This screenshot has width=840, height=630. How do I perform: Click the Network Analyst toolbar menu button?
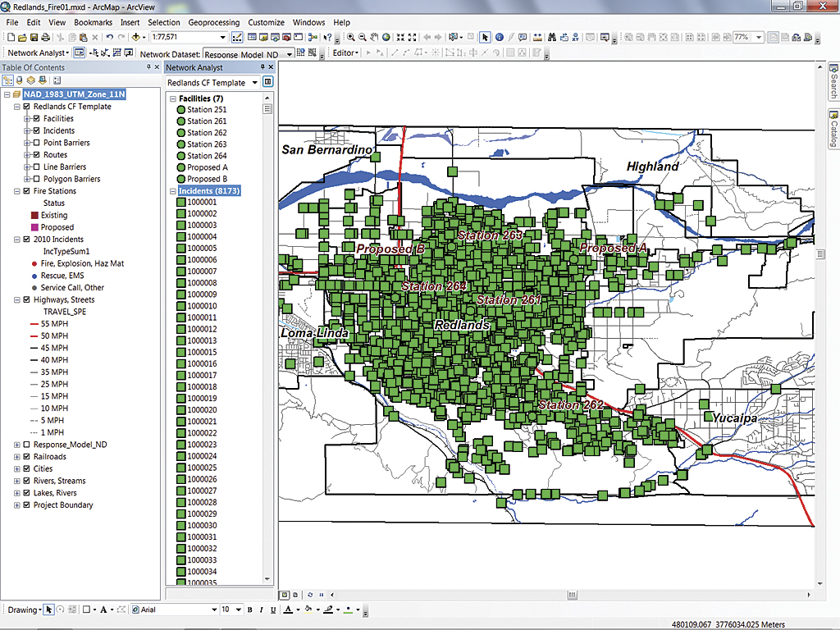(x=37, y=53)
